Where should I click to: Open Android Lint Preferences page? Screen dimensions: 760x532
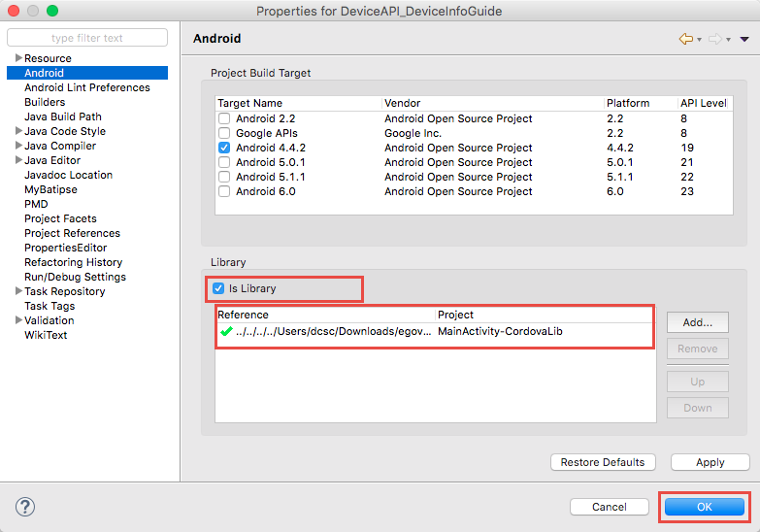pos(86,87)
